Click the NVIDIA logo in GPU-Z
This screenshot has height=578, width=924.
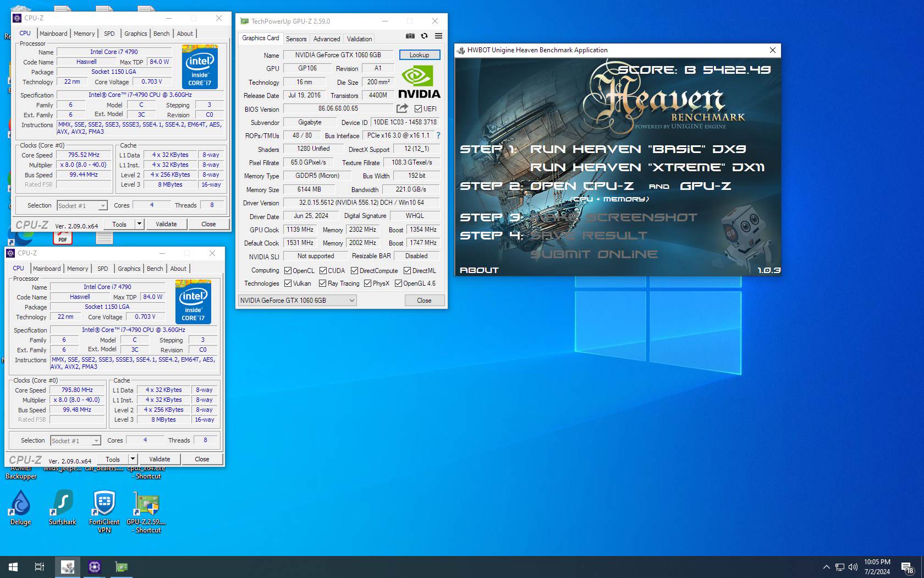pyautogui.click(x=419, y=81)
